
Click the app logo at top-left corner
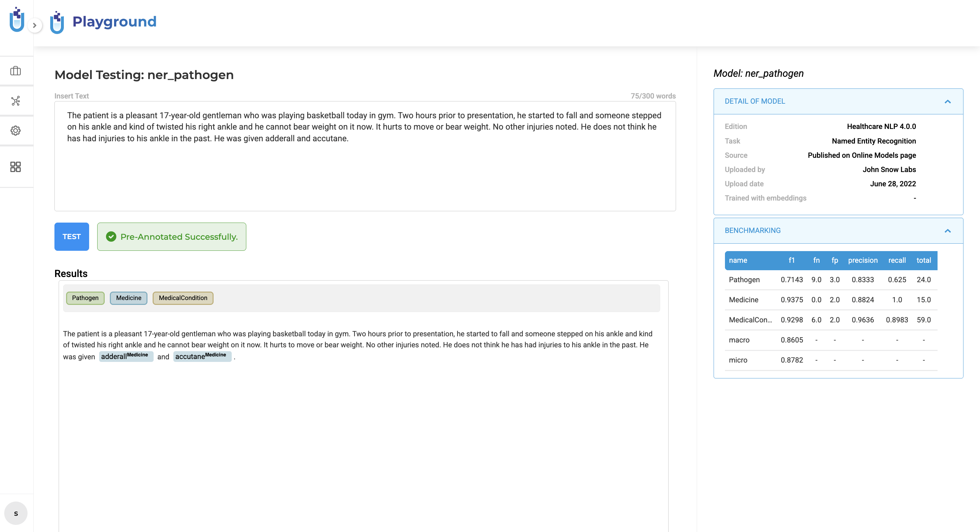point(17,20)
